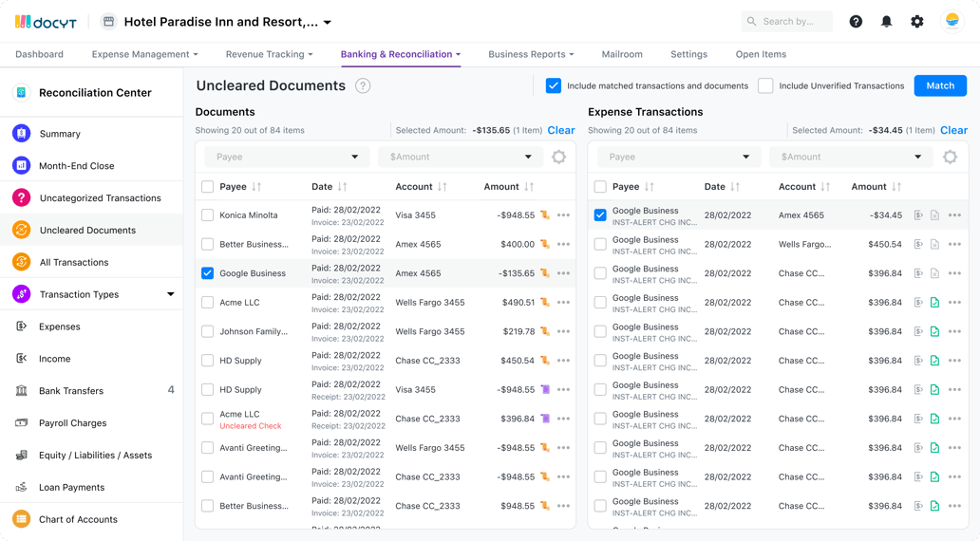Check the Johnson Family document checkbox
980x541 pixels.
[x=208, y=331]
